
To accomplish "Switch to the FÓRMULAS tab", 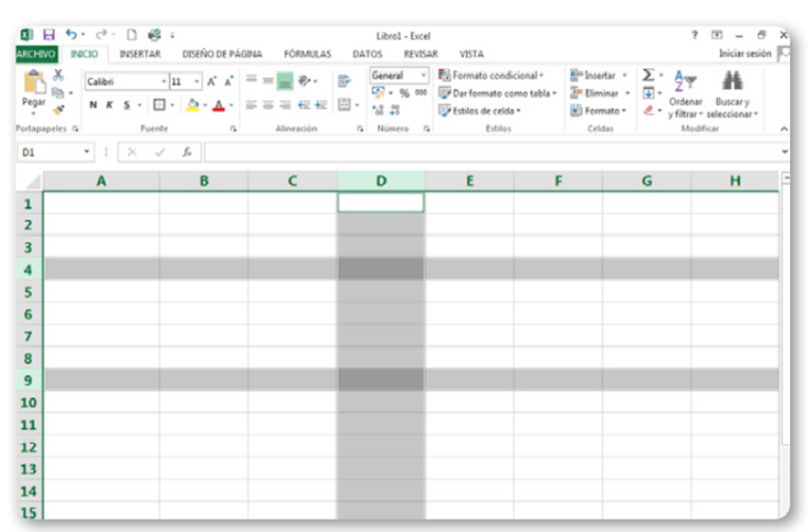I will 307,55.
